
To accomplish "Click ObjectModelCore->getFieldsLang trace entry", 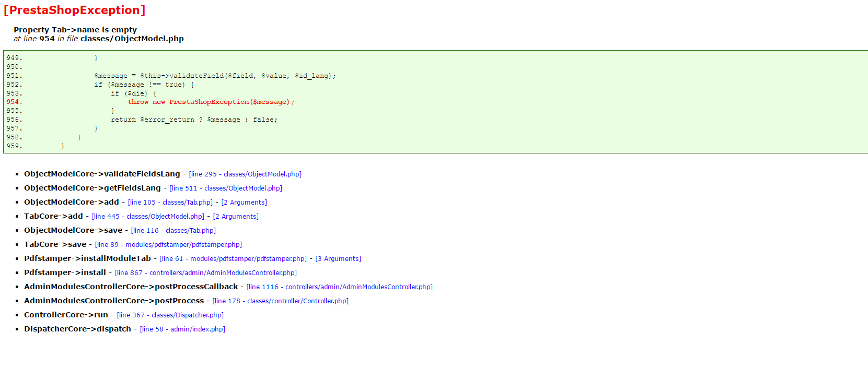I will (x=92, y=188).
